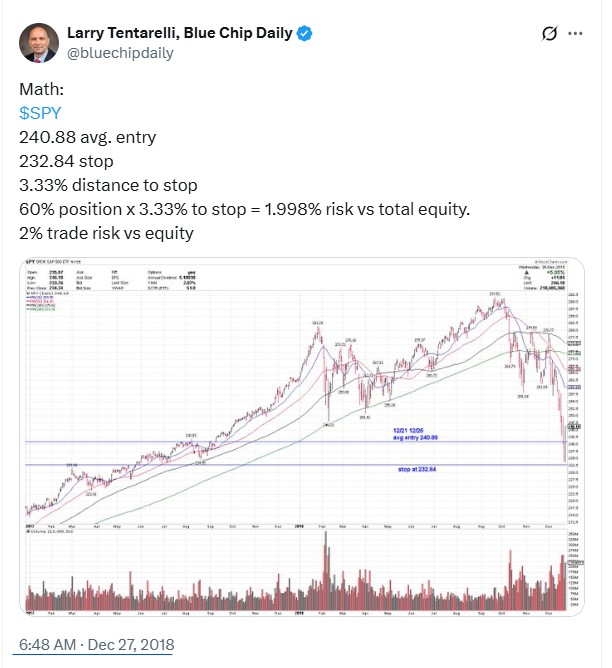
Task: Open the 6:48 AM · Dec 27, 2018 timestamp
Action: click(97, 645)
